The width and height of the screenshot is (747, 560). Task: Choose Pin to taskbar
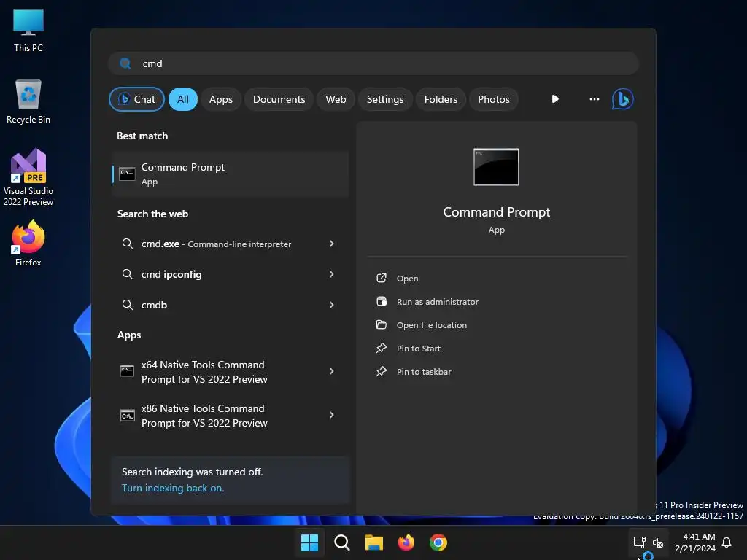coord(424,371)
